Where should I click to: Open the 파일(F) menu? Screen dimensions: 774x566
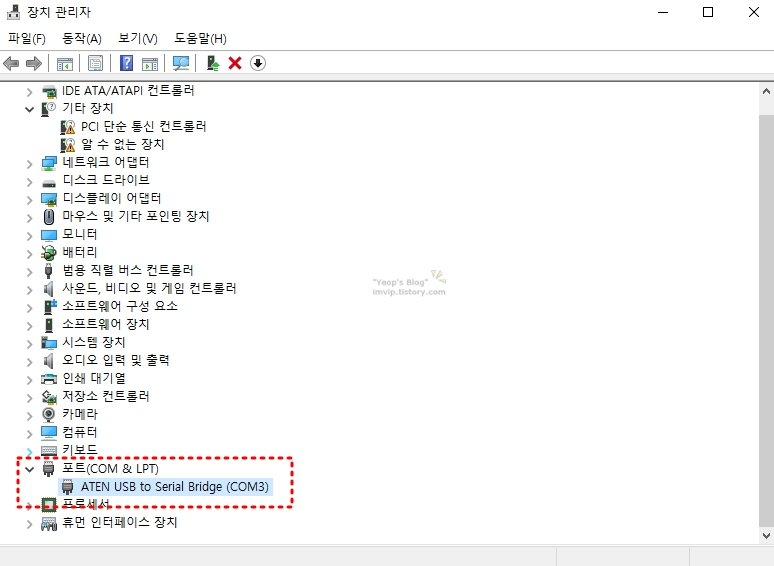click(x=27, y=38)
